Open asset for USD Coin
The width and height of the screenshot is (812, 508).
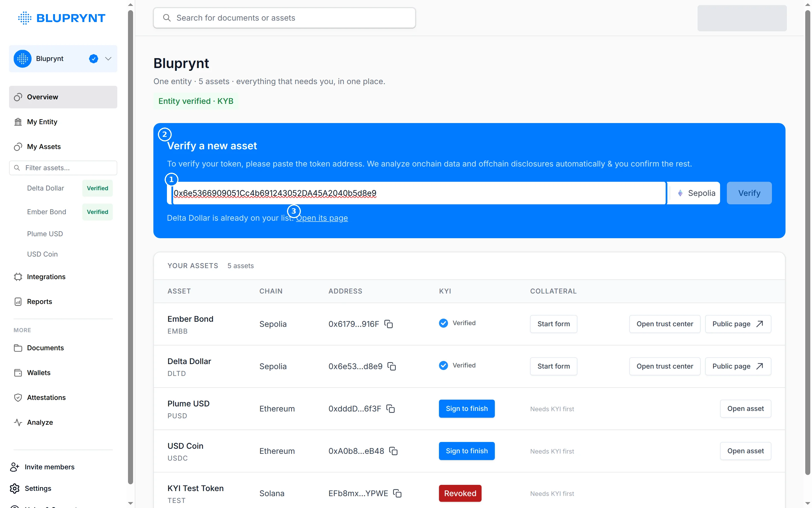(745, 451)
